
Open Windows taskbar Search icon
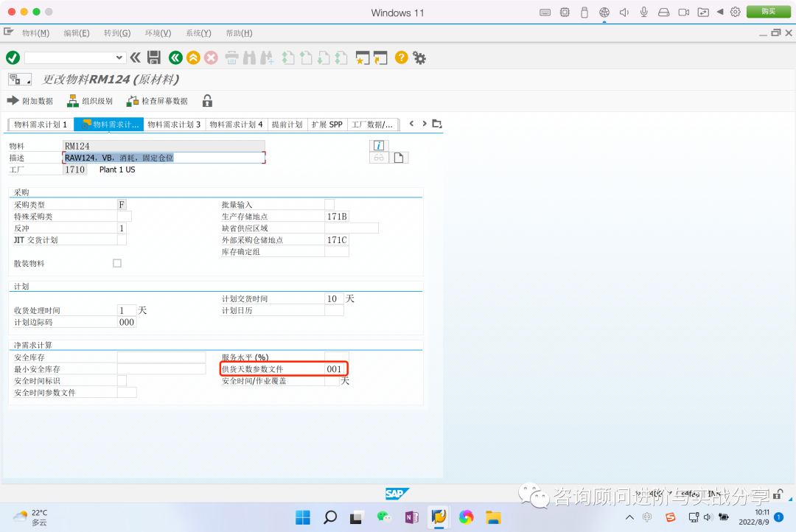tap(330, 517)
